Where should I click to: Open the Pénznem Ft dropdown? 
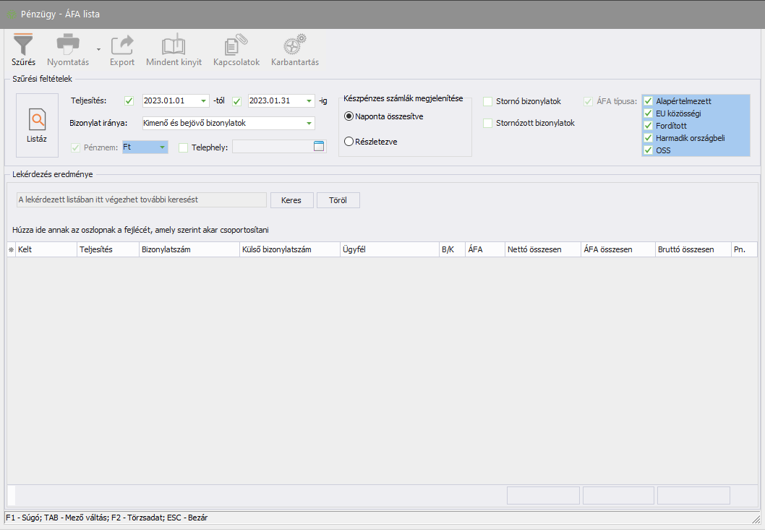pos(163,147)
